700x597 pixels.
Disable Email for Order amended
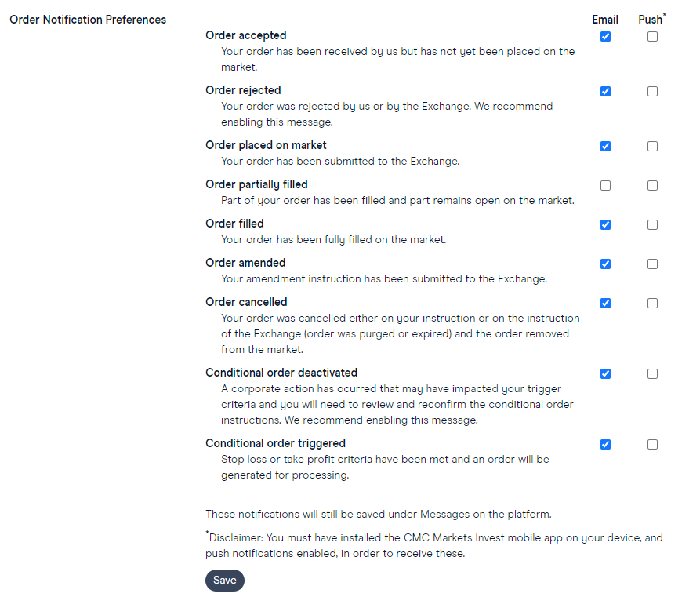[x=605, y=264]
